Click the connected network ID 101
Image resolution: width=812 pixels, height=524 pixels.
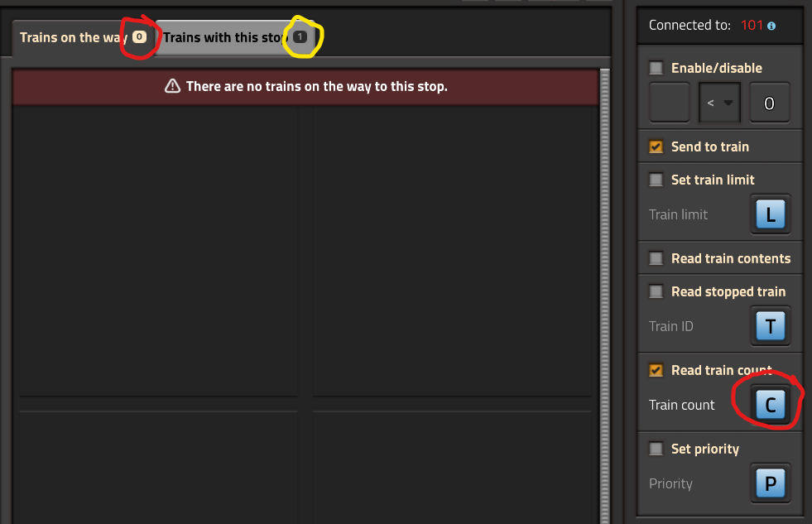(x=752, y=25)
